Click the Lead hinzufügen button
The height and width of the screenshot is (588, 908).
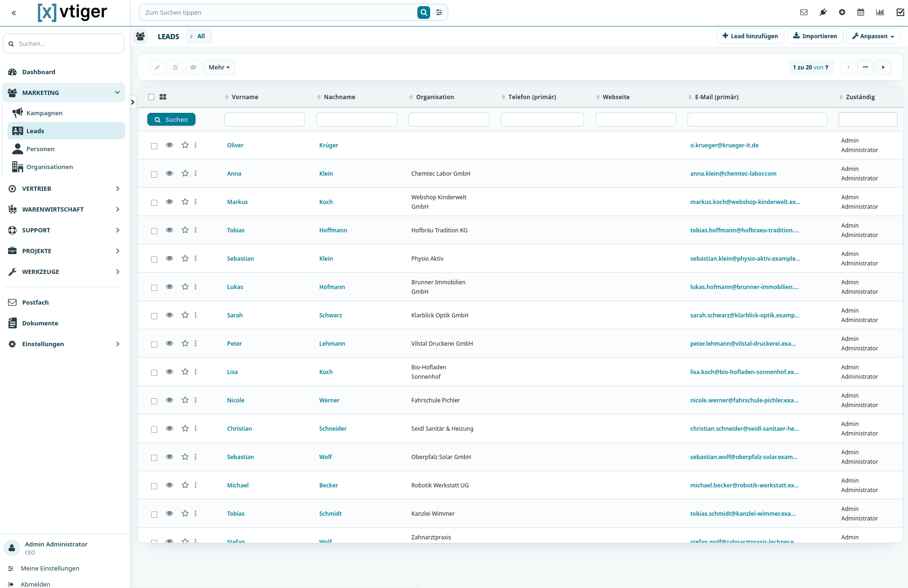click(750, 36)
